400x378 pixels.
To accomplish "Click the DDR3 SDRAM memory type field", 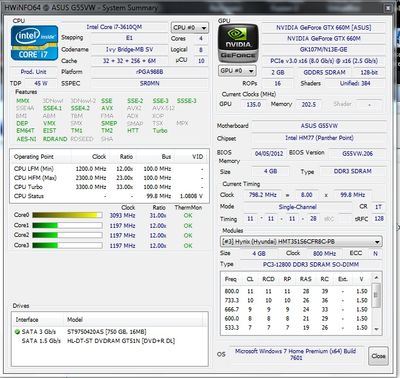I will pos(353,171).
